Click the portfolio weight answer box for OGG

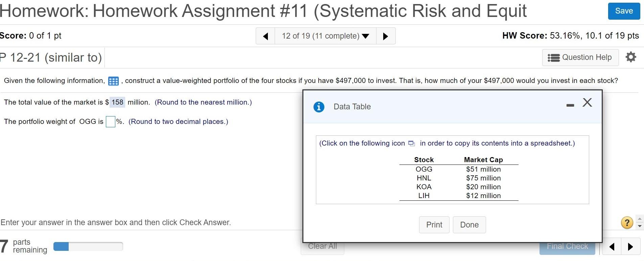(110, 122)
